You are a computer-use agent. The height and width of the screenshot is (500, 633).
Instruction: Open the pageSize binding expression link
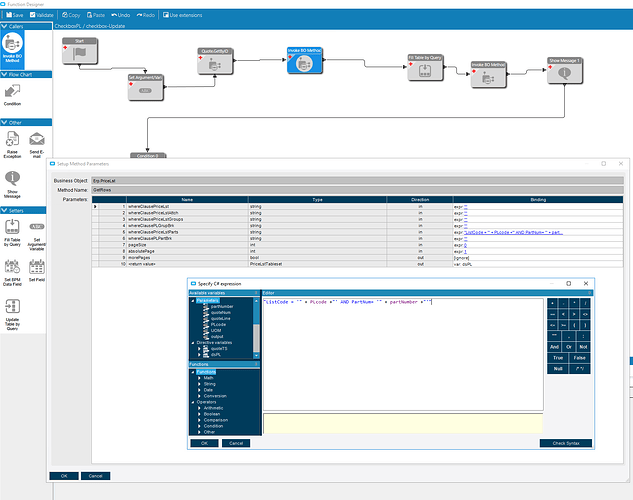point(465,245)
